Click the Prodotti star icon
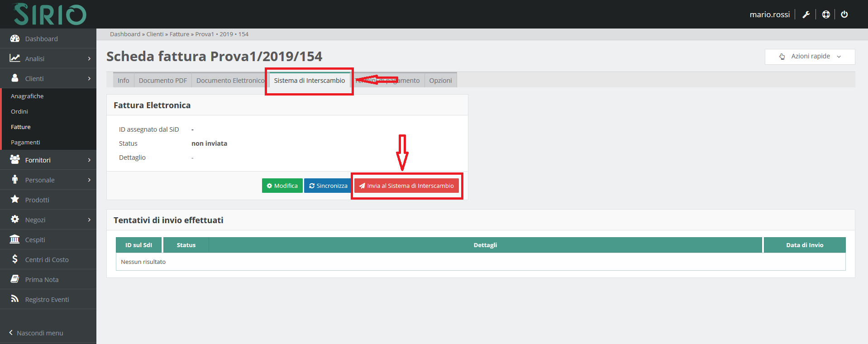The image size is (868, 344). [x=15, y=200]
